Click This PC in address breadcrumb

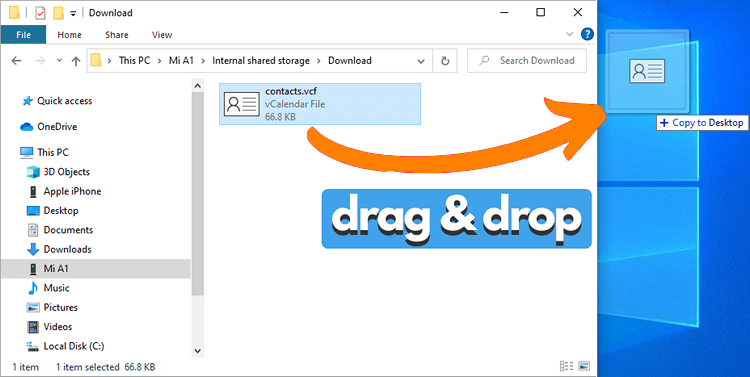pyautogui.click(x=134, y=61)
